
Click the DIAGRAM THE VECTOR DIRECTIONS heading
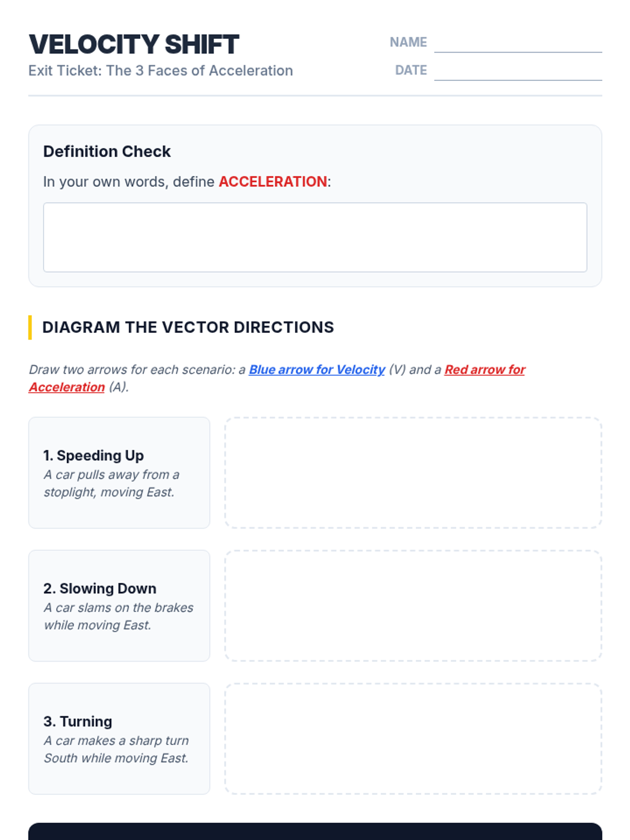[x=188, y=327]
